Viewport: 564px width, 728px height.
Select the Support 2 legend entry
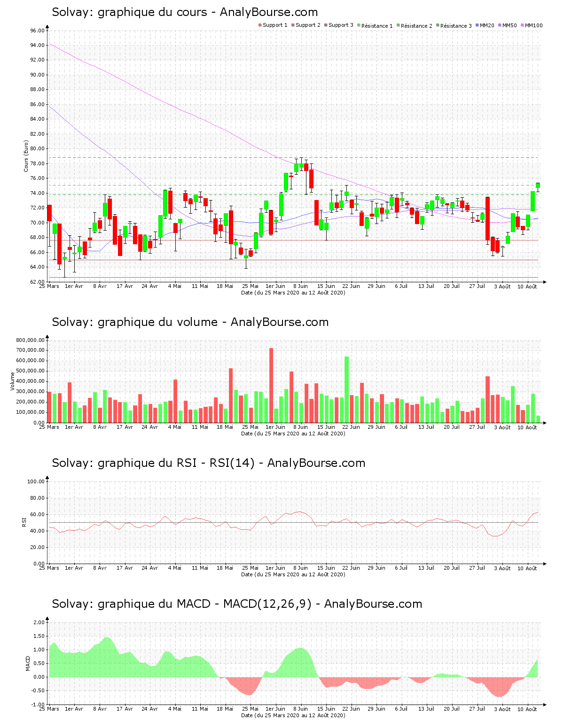pyautogui.click(x=305, y=25)
